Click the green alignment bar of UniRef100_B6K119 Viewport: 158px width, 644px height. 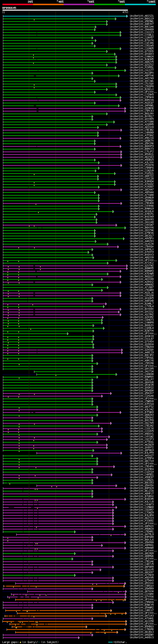[x=59, y=19]
